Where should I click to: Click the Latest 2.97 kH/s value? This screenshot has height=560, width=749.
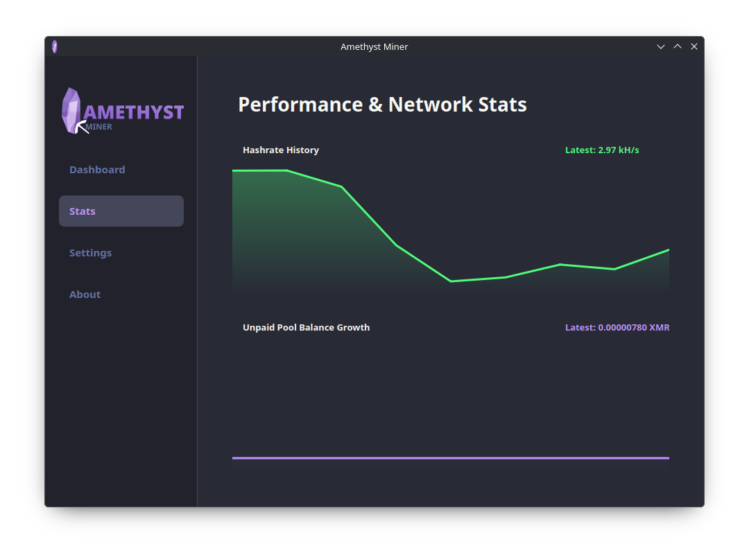[602, 150]
